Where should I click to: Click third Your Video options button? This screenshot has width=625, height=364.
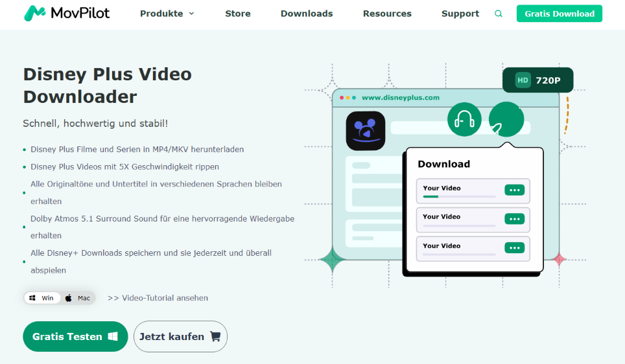(x=514, y=247)
